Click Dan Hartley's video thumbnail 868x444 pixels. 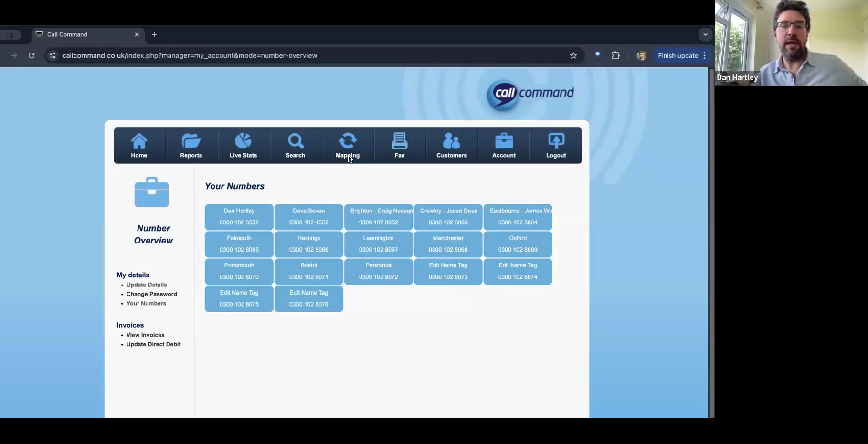[792, 43]
